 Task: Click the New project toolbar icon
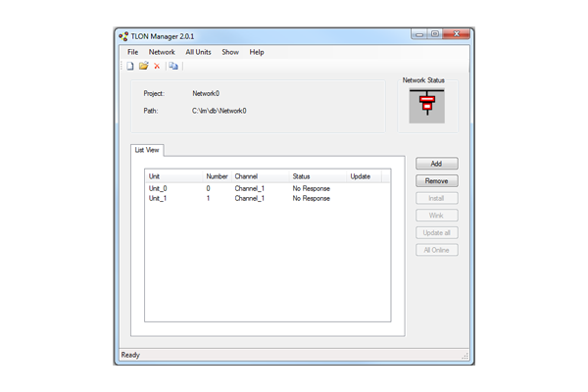(x=130, y=67)
